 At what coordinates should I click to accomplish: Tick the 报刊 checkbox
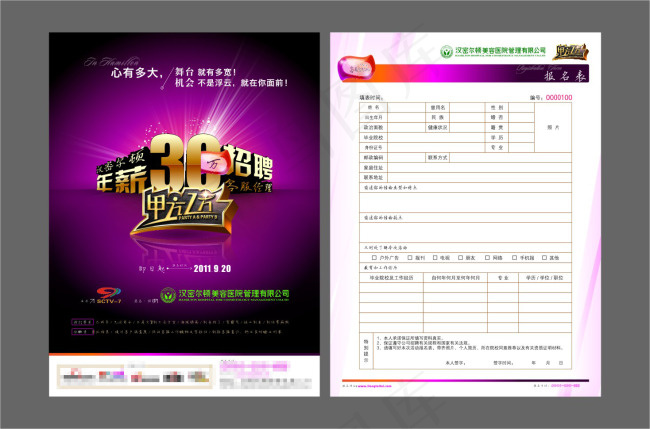click(x=410, y=258)
